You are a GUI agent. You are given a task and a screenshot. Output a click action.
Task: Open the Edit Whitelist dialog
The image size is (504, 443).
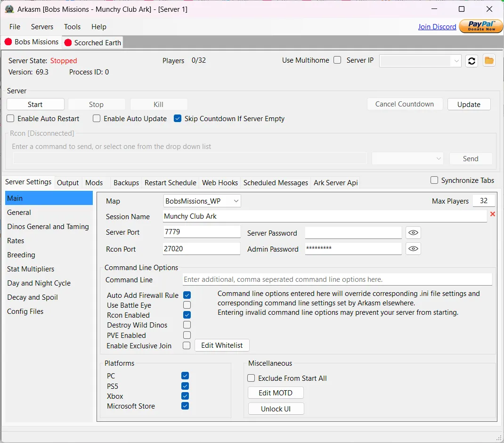coord(222,345)
